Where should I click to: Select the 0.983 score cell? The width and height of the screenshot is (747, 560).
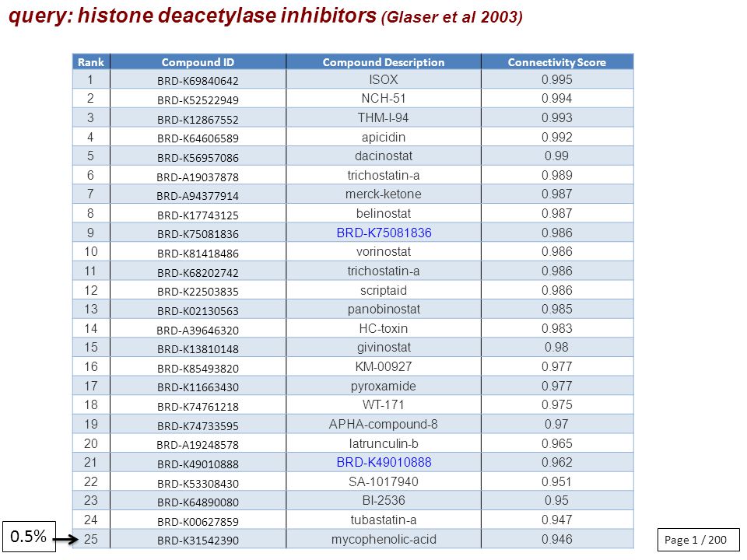pos(557,328)
